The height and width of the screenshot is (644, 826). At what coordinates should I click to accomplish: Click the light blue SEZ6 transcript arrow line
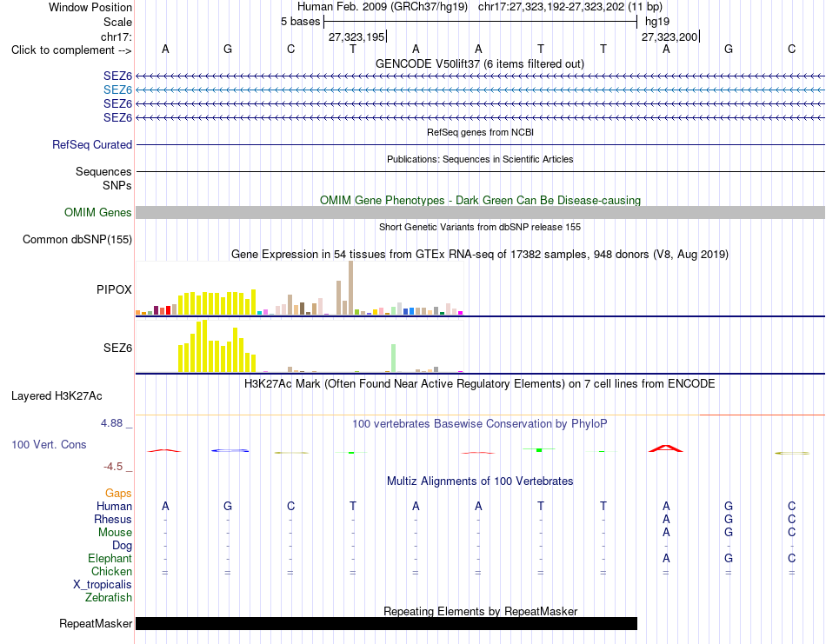coord(480,90)
